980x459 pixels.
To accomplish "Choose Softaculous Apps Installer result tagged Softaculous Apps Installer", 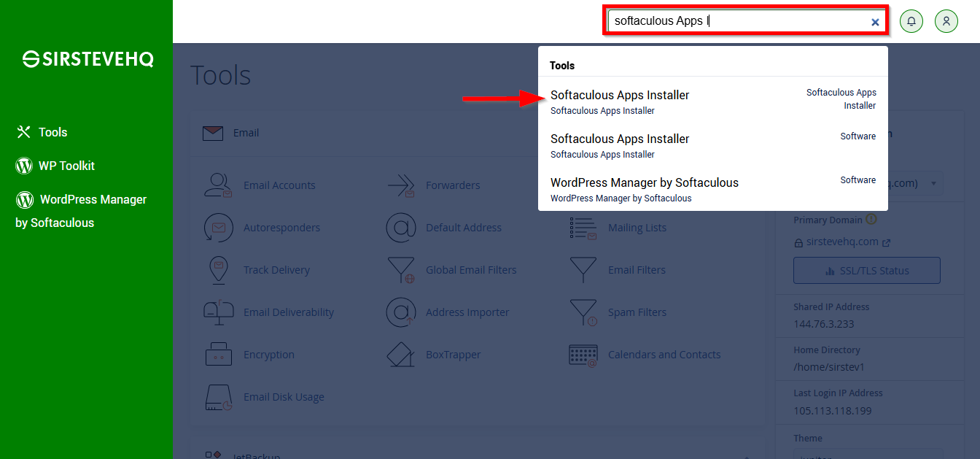I will point(712,101).
